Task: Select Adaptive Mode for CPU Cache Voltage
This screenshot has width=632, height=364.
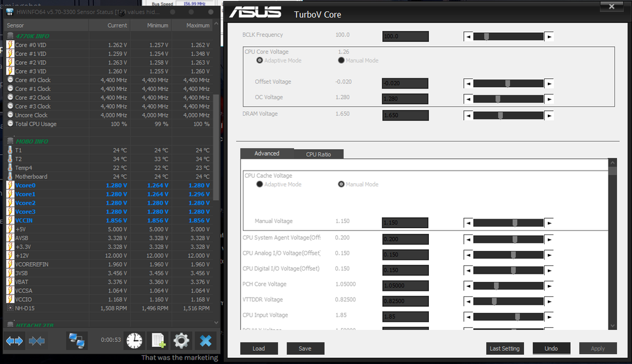Action: coord(259,185)
